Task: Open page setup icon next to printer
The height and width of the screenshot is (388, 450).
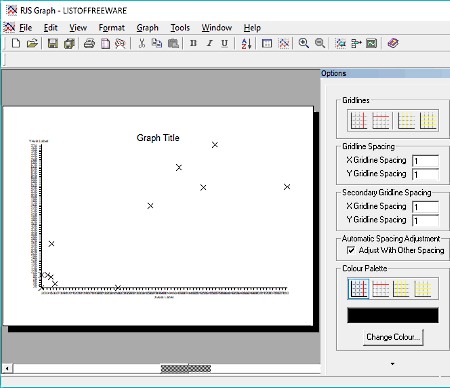Action: click(105, 43)
